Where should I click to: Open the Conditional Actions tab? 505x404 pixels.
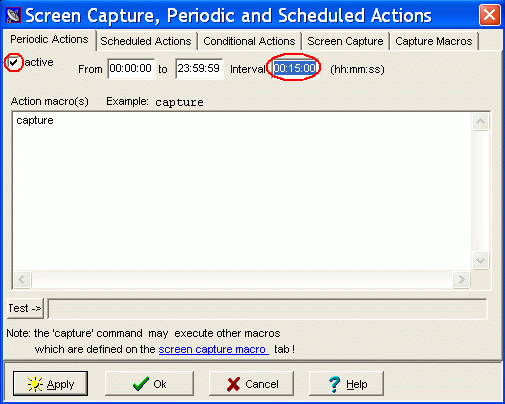point(249,41)
